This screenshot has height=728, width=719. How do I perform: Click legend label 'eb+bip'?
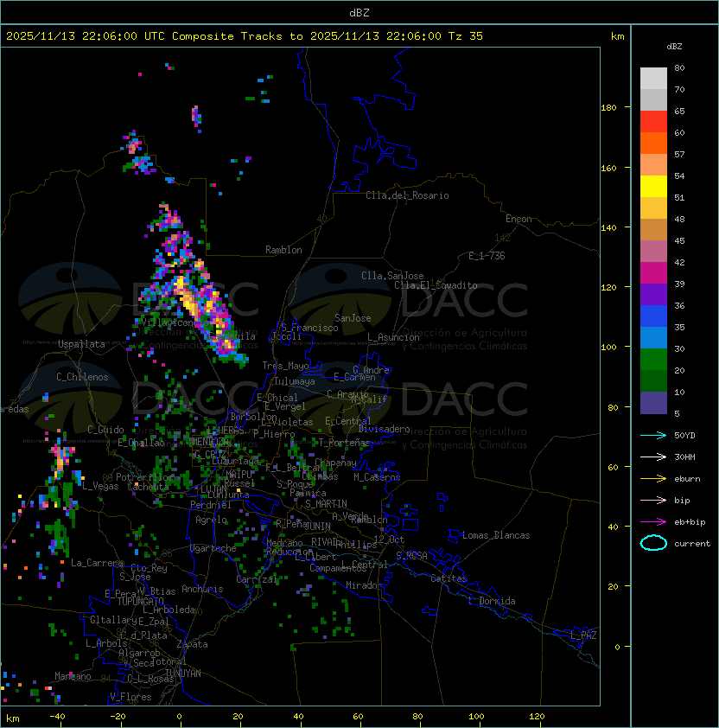pyautogui.click(x=690, y=522)
